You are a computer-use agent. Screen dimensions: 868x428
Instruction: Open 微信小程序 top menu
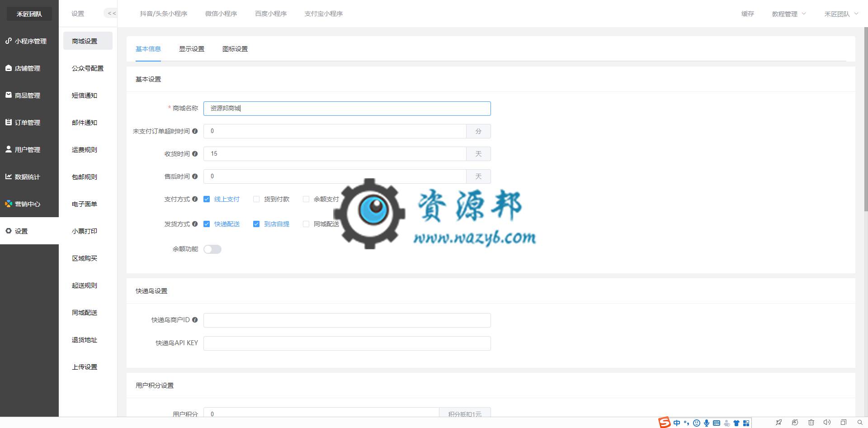coord(221,14)
